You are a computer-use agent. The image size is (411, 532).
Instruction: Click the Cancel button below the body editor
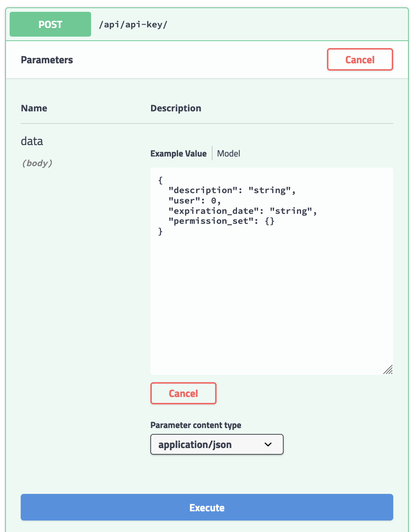point(183,393)
